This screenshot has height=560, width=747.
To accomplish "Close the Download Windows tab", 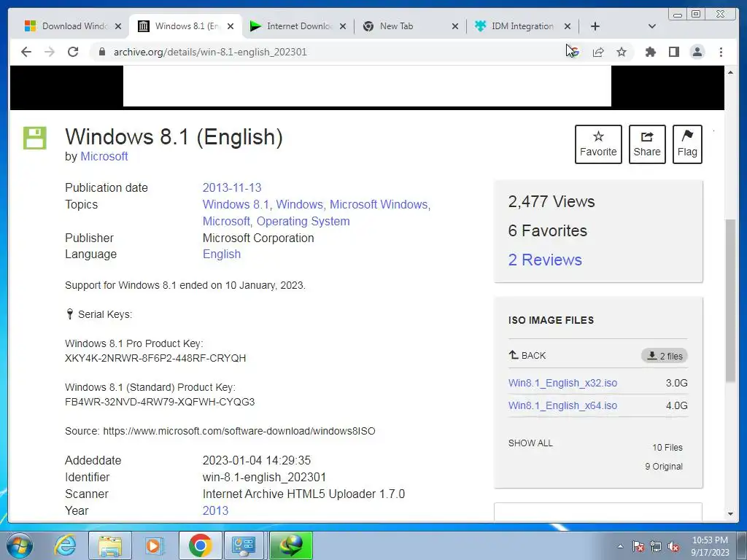I will [x=118, y=27].
